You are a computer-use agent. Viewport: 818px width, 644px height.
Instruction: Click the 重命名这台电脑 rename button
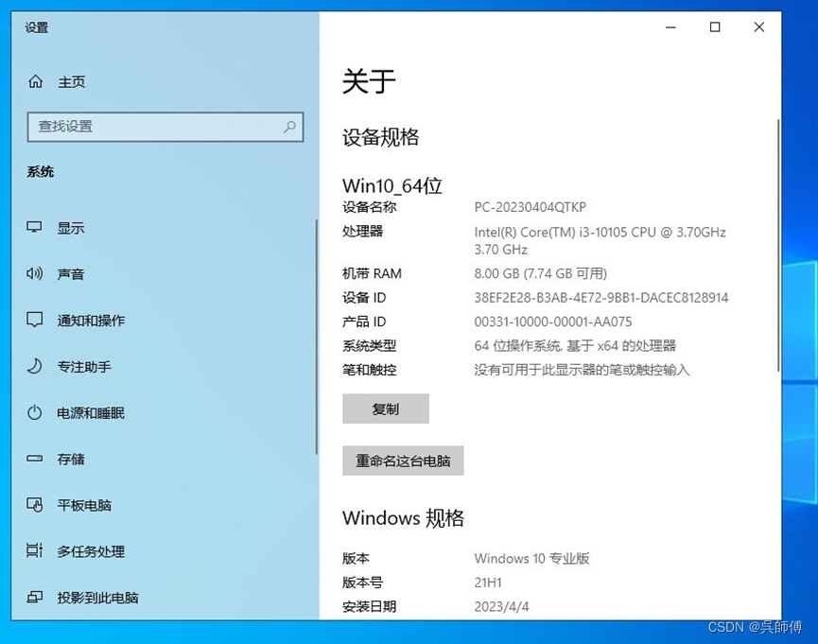tap(402, 461)
